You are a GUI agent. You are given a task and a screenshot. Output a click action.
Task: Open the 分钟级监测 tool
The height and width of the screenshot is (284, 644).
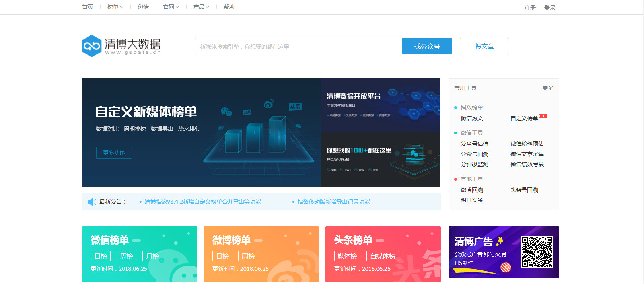(475, 164)
